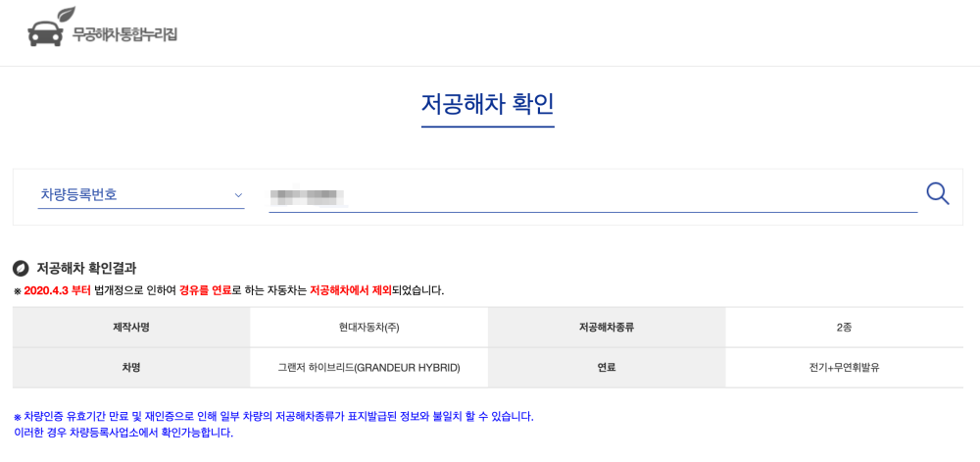
Task: Open the 차량등록번호 search type dropdown
Action: click(x=140, y=195)
